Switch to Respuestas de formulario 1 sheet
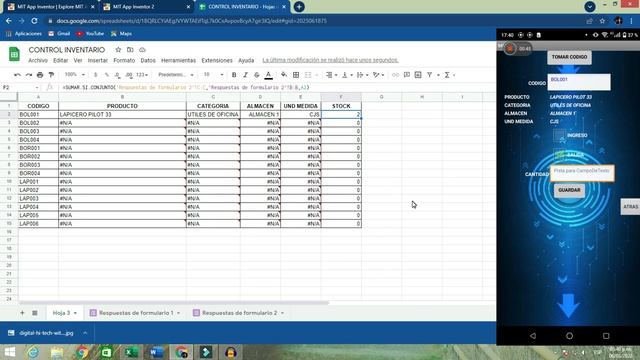Image resolution: width=640 pixels, height=360 pixels. pyautogui.click(x=135, y=313)
